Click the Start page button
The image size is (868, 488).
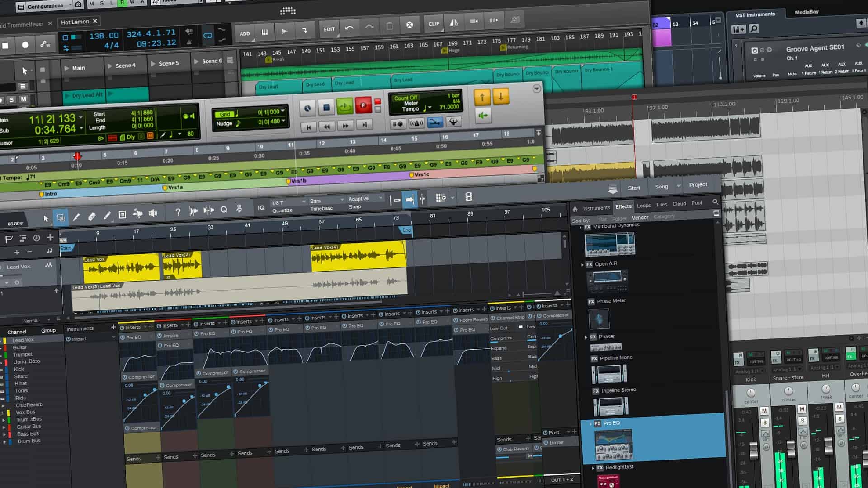634,188
